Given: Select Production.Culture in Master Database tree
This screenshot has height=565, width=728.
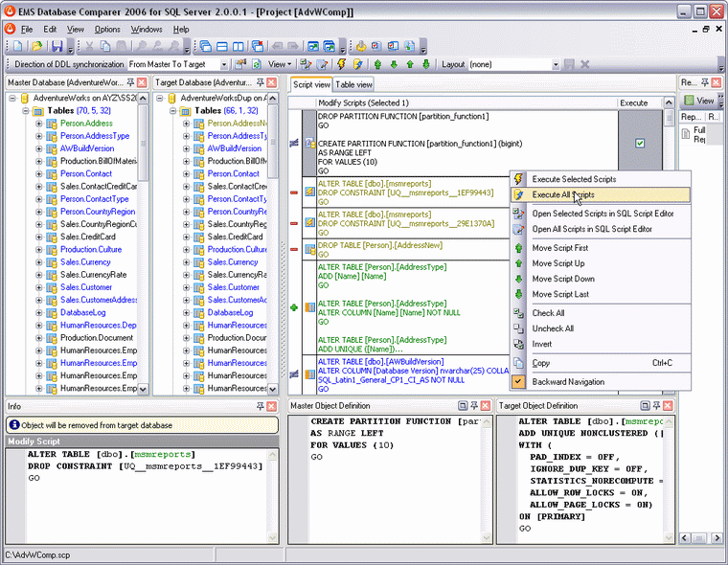Looking at the screenshot, I should [x=91, y=249].
